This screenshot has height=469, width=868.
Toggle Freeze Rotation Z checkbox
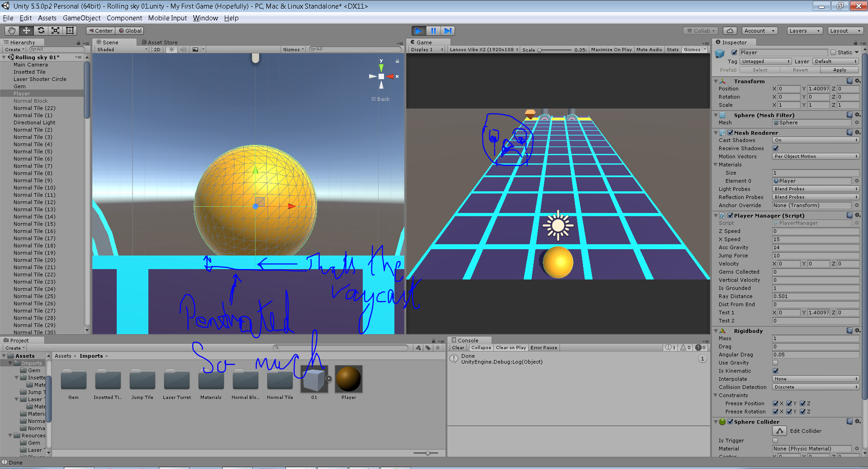802,412
